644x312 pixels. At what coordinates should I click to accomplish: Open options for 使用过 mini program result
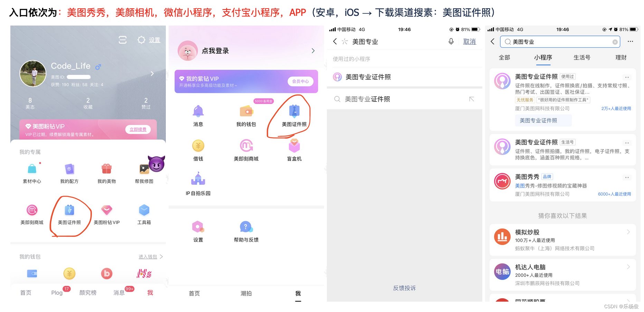(x=627, y=77)
